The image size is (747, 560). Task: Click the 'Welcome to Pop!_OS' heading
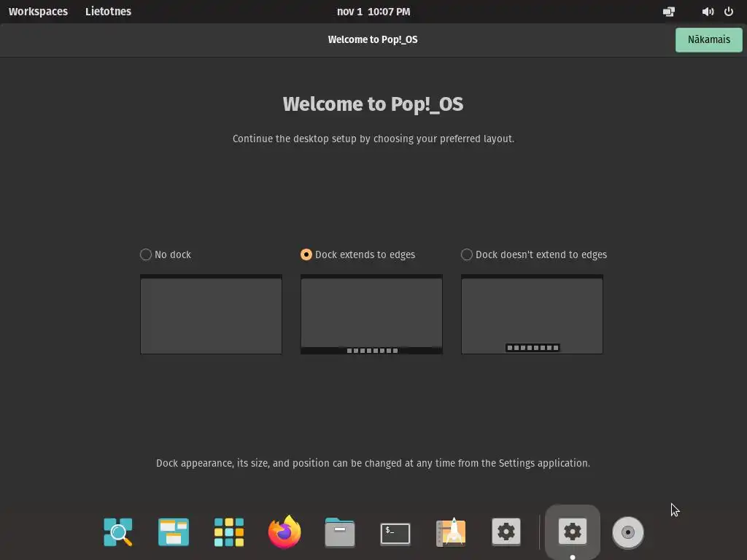click(373, 104)
